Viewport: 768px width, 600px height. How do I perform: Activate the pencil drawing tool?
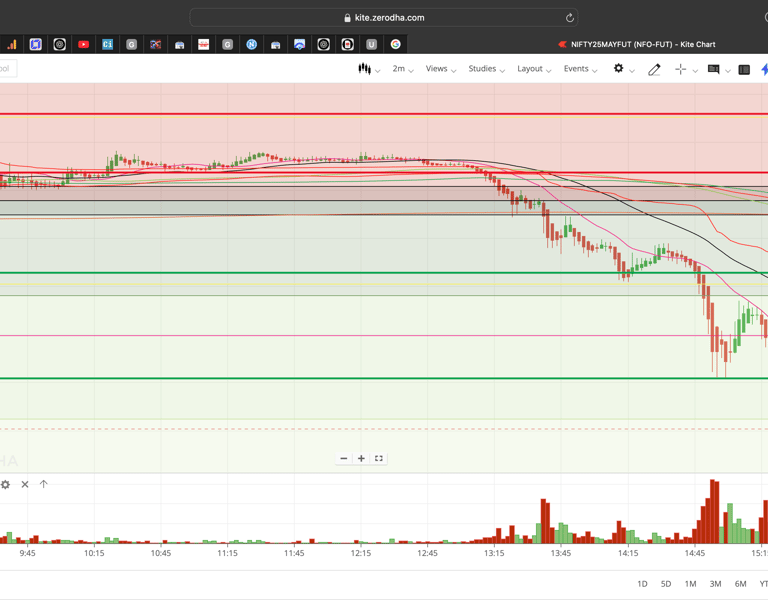pos(654,70)
